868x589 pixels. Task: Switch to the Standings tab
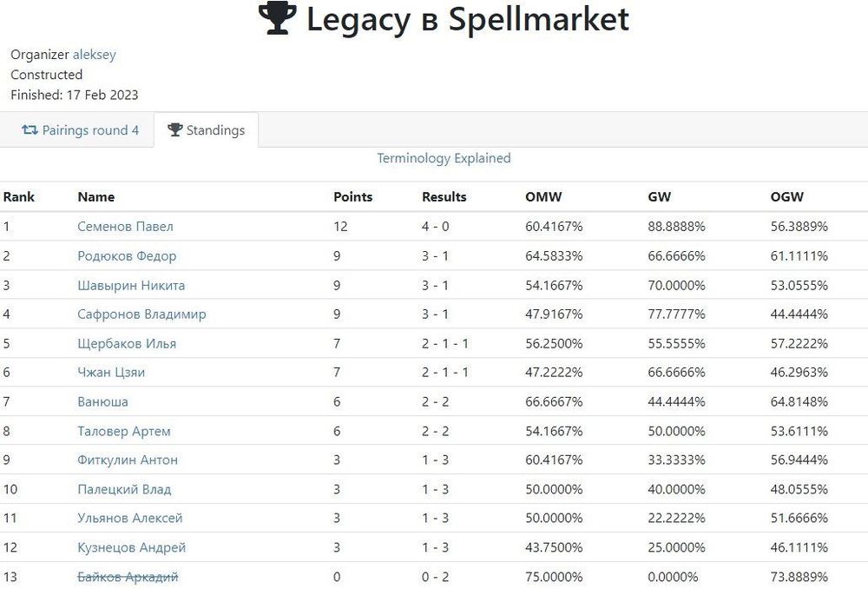(x=207, y=130)
